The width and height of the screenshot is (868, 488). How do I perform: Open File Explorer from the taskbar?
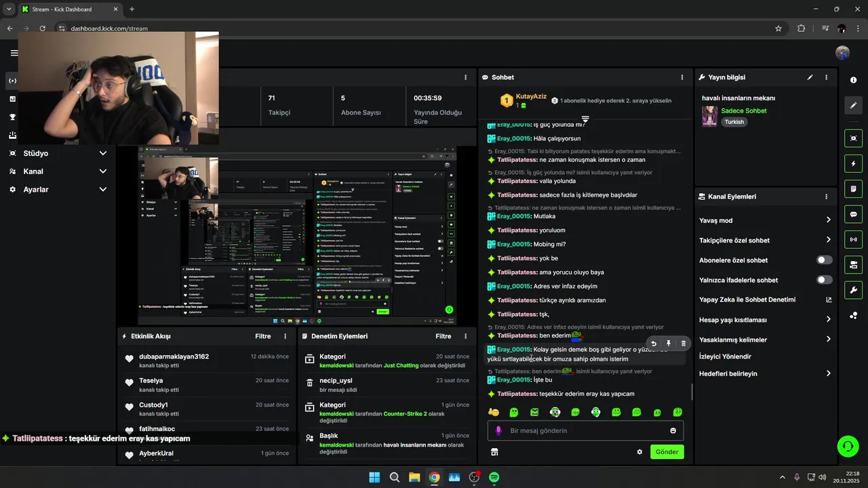414,477
